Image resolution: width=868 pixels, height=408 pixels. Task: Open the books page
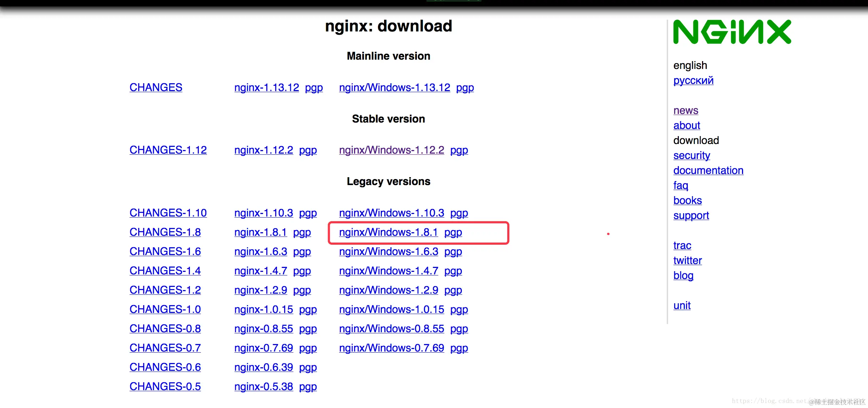687,200
